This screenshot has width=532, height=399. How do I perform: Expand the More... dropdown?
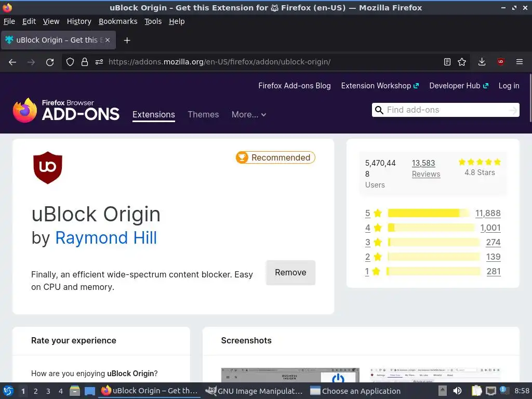[249, 115]
